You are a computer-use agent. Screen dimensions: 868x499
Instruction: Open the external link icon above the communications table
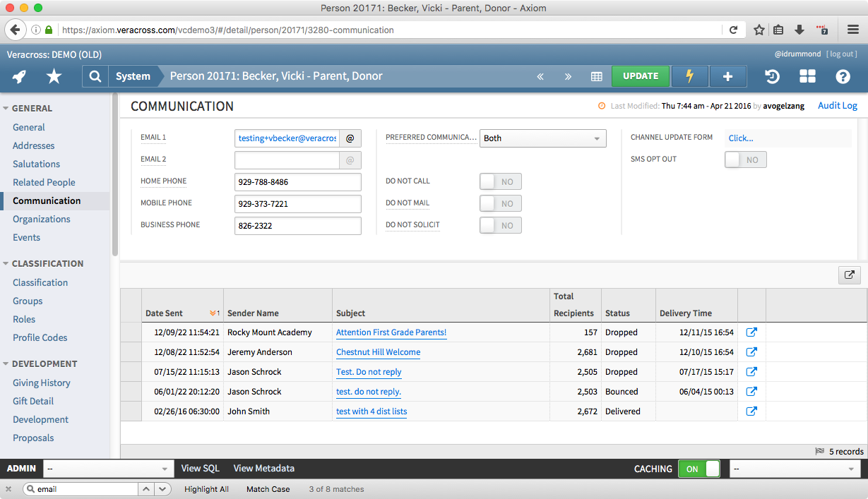click(x=849, y=275)
